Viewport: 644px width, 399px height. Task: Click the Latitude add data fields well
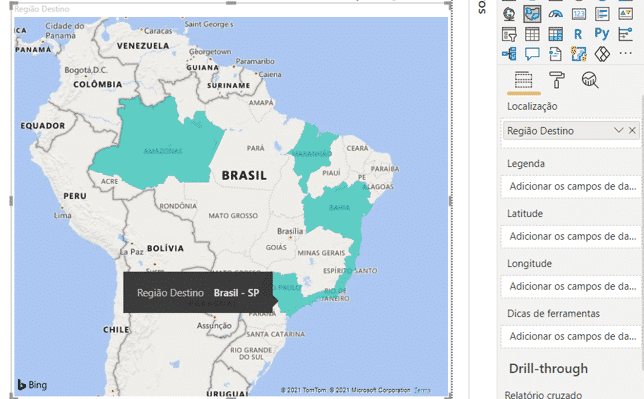coord(570,237)
